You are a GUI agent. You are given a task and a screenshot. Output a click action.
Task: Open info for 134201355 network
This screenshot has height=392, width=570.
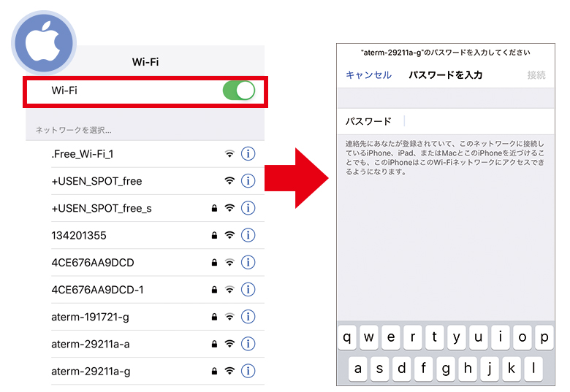[248, 235]
